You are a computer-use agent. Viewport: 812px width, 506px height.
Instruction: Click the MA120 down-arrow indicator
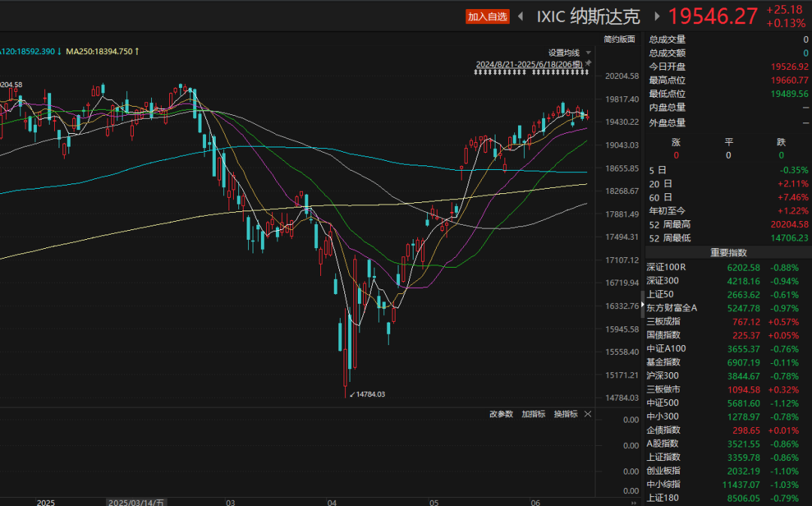[59, 51]
